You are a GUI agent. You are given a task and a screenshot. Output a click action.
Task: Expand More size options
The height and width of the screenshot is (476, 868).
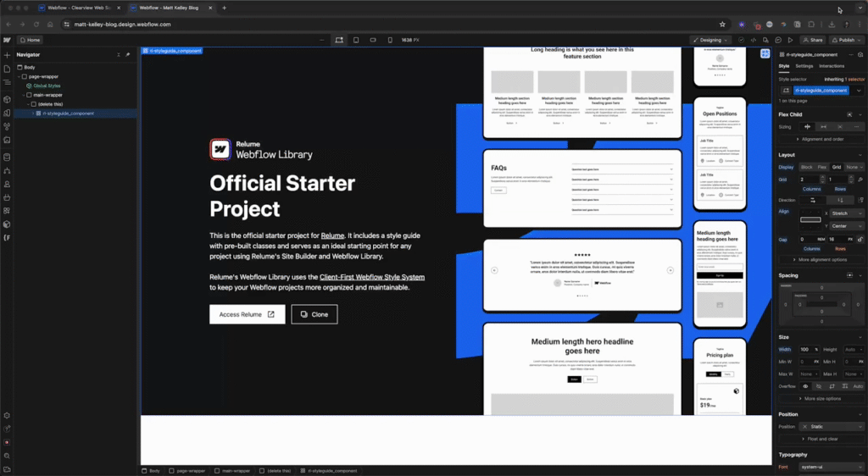(819, 398)
